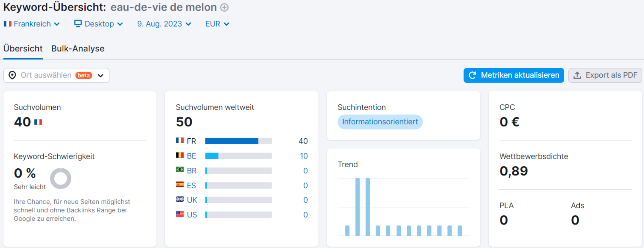644x248 pixels.
Task: Click the Informationsorientiert intent badge
Action: point(380,122)
